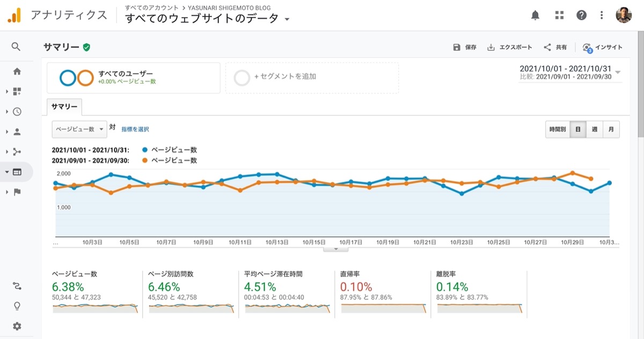
Task: Open the Discover lightbulb icon
Action: [x=17, y=306]
